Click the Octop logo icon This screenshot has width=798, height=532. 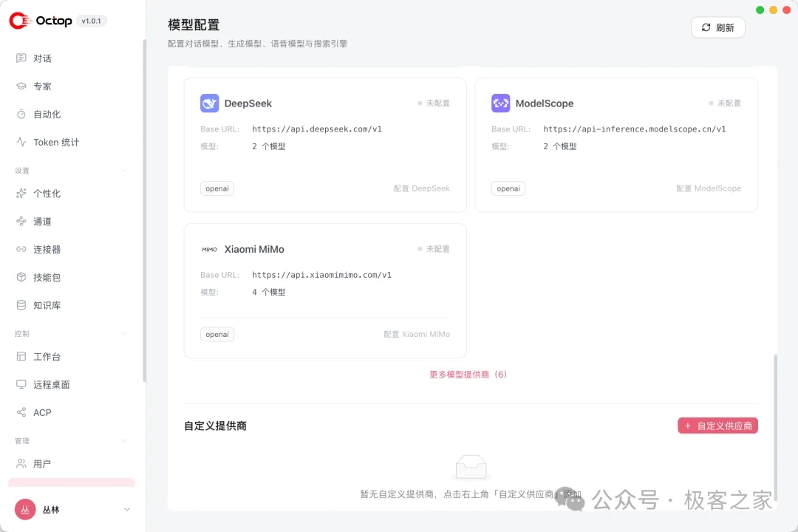click(x=21, y=21)
